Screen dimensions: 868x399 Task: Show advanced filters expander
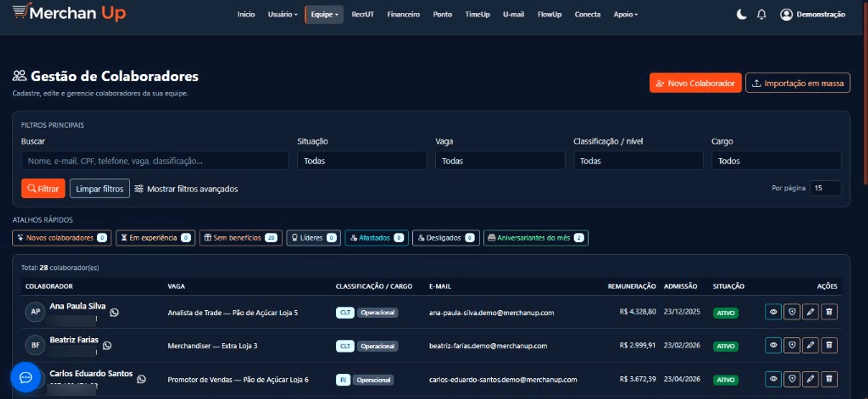(186, 189)
